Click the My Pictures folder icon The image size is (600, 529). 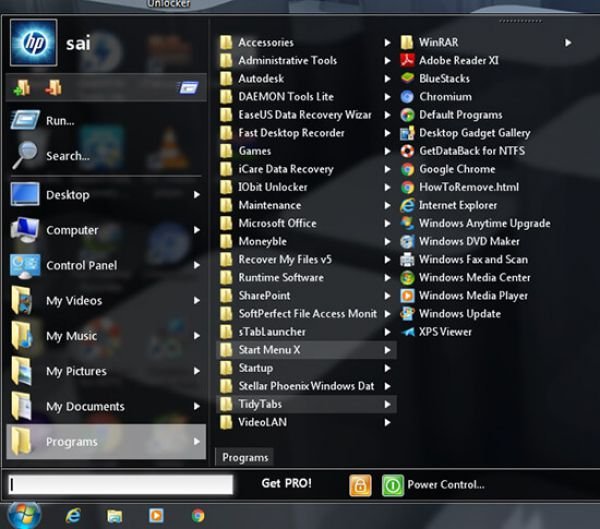[22, 371]
